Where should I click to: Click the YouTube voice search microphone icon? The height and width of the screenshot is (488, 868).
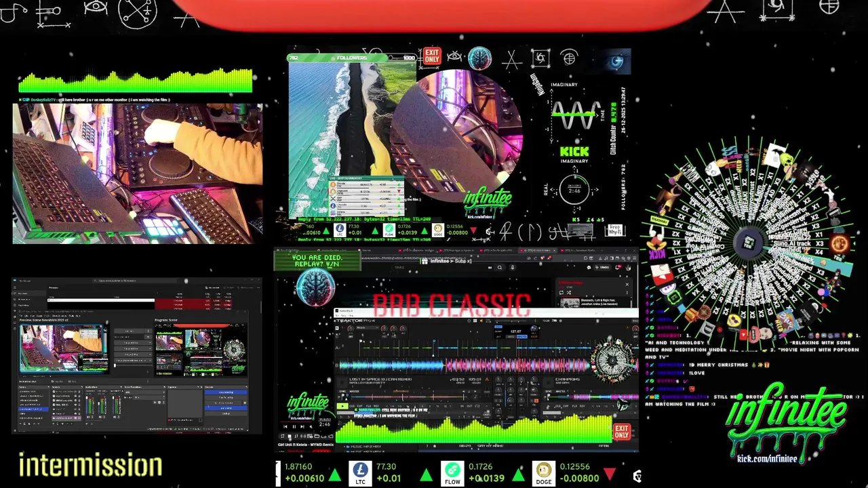tap(513, 267)
